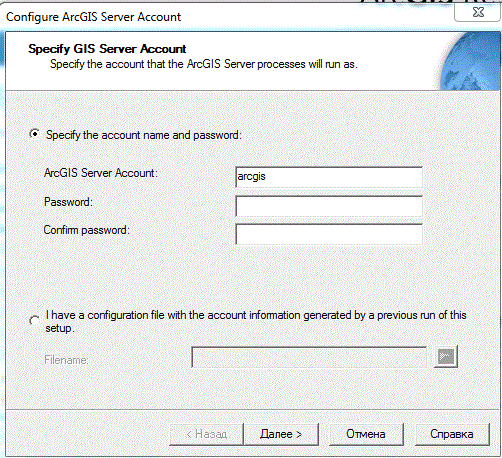Click the Confirm password input field

click(329, 234)
